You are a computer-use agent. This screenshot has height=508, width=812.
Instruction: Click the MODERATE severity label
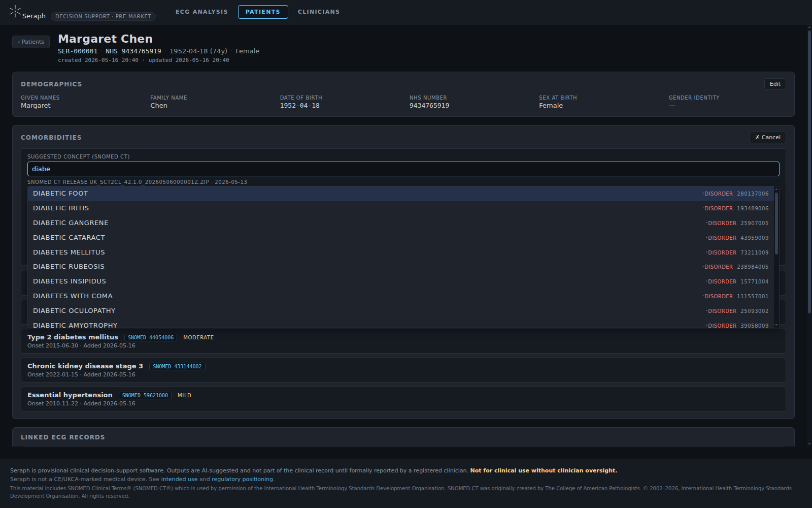click(198, 337)
